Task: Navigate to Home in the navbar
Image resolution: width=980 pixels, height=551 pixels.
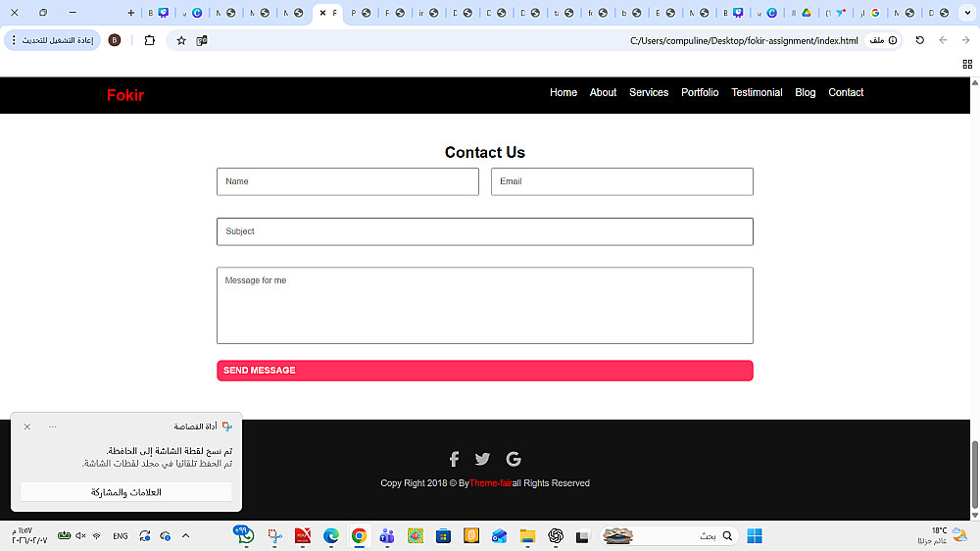Action: [x=563, y=92]
